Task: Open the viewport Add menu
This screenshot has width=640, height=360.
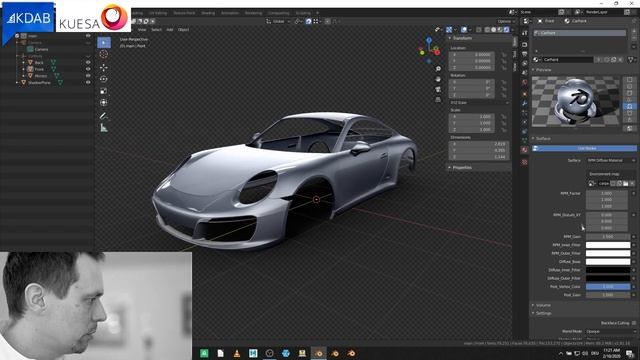Action: 170,30
